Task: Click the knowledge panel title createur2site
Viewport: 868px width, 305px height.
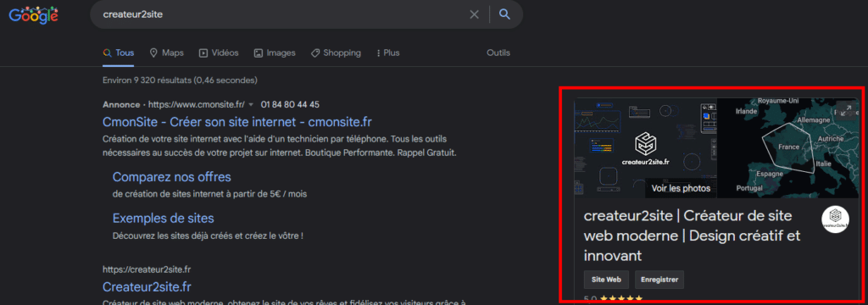Action: click(693, 236)
